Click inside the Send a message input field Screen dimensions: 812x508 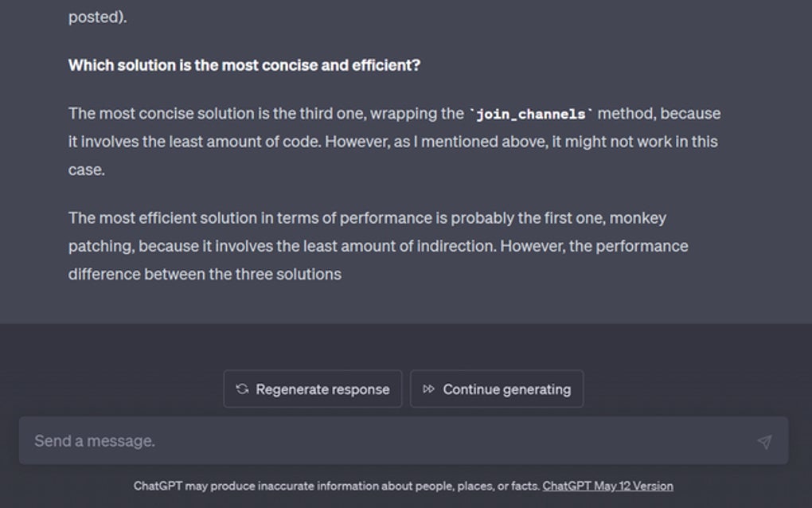pos(318,440)
